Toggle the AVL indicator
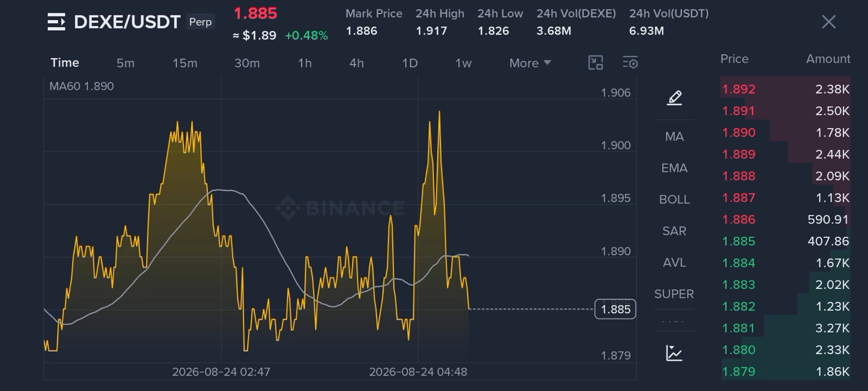 (674, 263)
